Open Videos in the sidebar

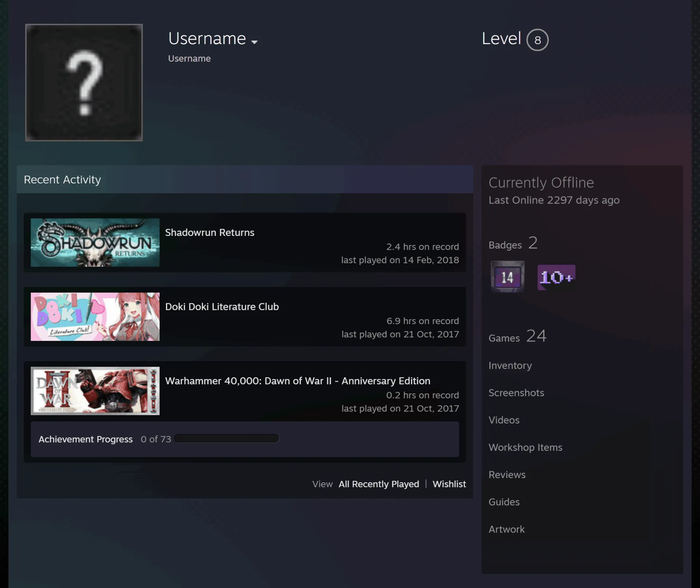click(x=504, y=420)
